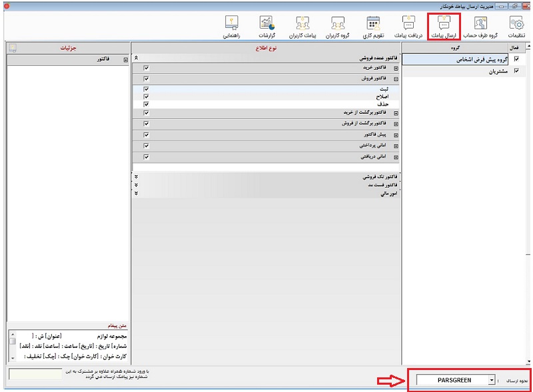Viewport: 533px width, 392px height.
Task: Open the تنظیمات (Settings) toolbar icon
Action: 515,25
